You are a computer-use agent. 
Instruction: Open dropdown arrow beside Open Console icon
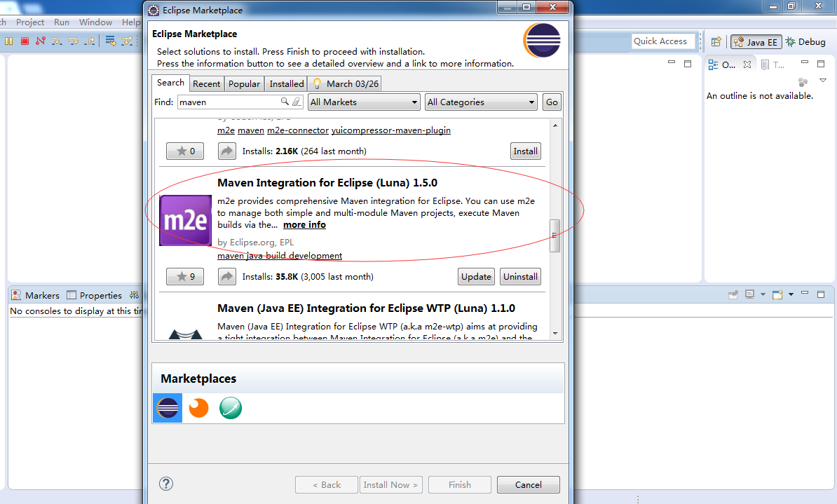point(791,294)
